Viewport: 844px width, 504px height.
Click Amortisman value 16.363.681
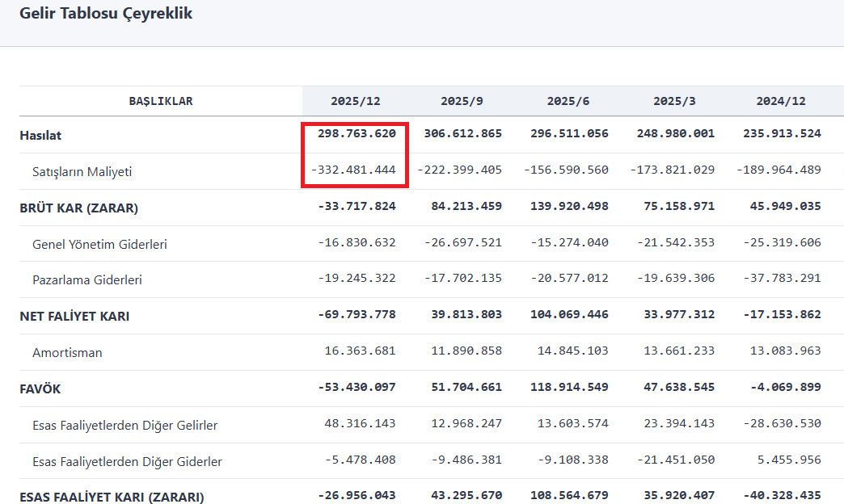coord(360,351)
